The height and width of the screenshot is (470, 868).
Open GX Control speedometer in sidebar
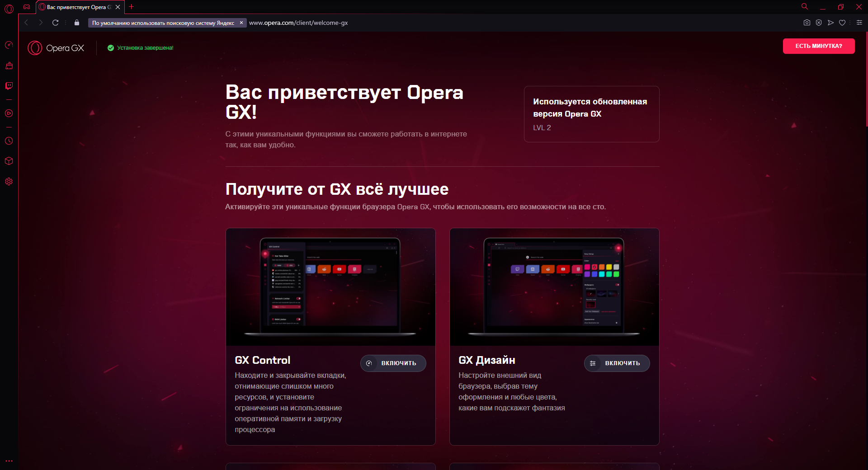tap(9, 45)
